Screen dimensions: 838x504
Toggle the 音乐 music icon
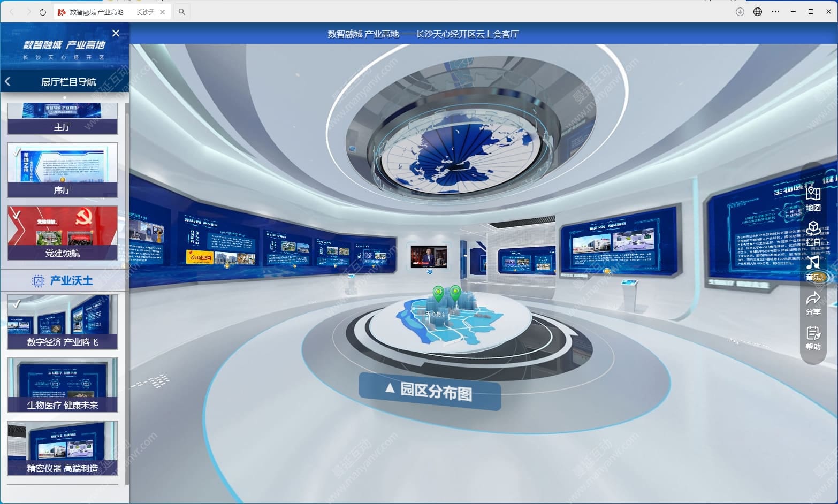pyautogui.click(x=813, y=269)
